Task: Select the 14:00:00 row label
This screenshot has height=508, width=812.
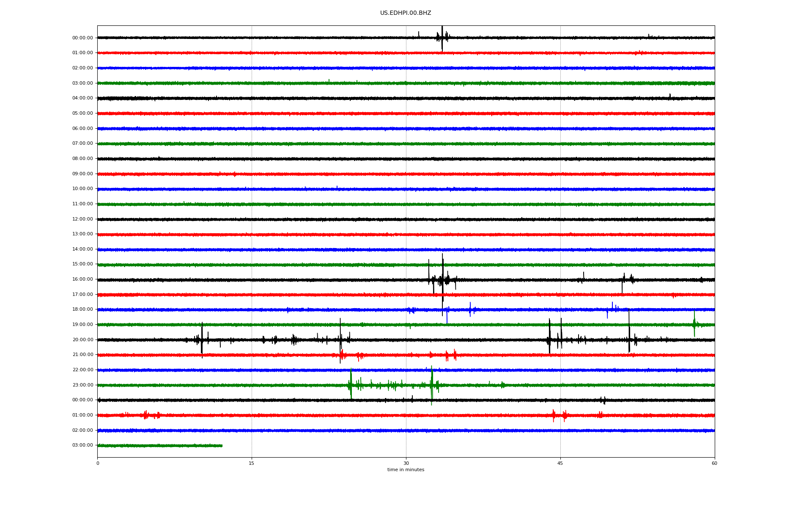Action: (x=82, y=249)
